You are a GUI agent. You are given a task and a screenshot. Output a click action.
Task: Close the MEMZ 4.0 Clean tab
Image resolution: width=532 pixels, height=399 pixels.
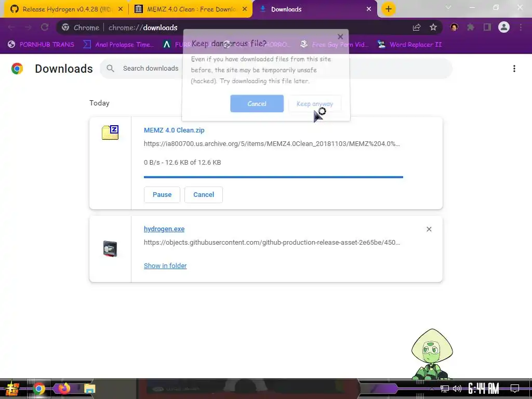[245, 9]
